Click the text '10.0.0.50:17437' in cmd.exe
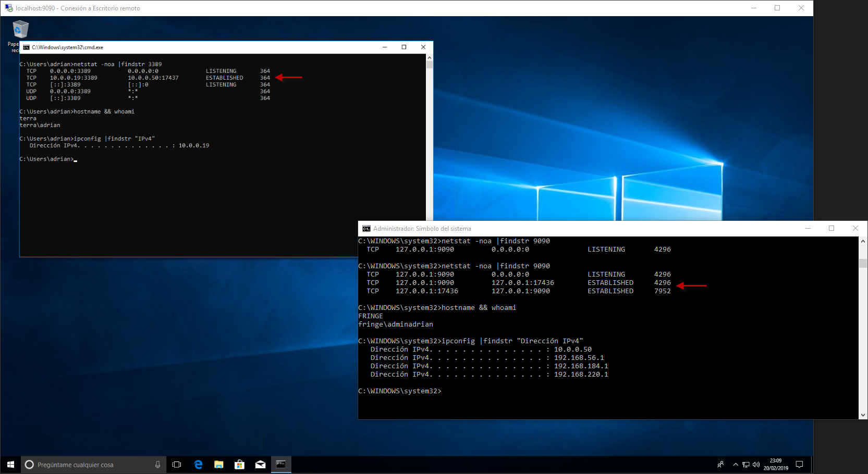The height and width of the screenshot is (474, 868). point(153,78)
